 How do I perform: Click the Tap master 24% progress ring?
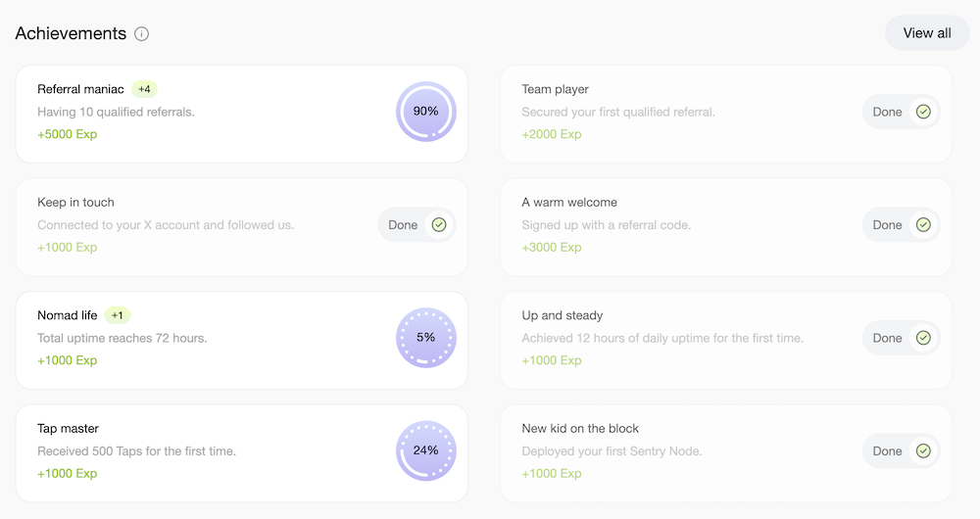(425, 451)
